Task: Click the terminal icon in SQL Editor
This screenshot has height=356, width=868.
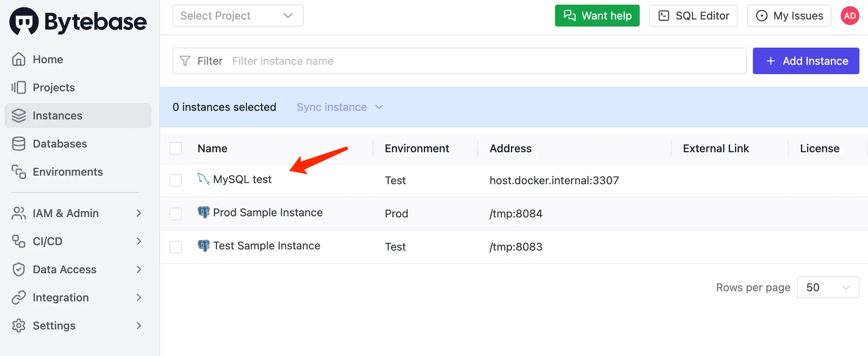Action: (664, 16)
